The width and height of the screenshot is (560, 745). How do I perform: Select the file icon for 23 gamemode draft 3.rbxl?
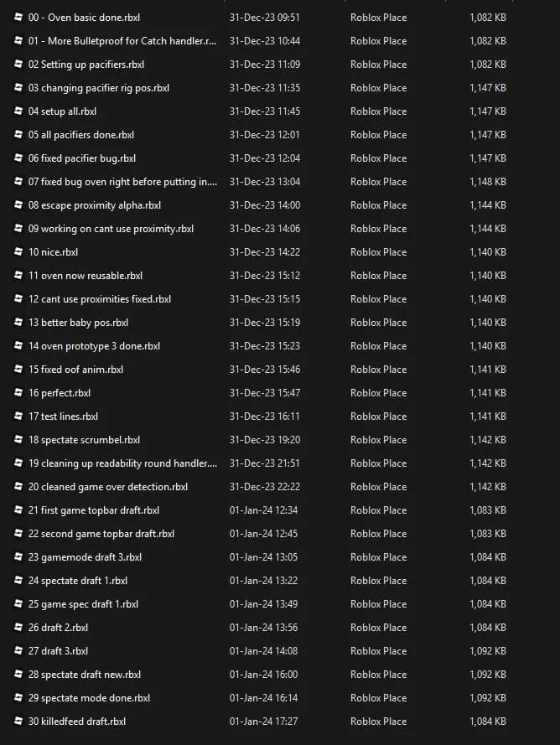(18, 557)
